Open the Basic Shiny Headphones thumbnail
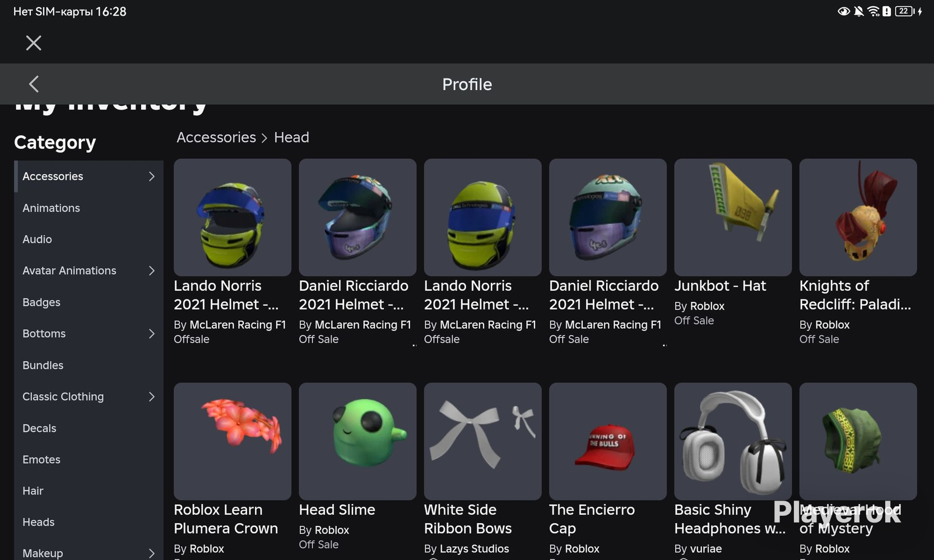Screen dimensions: 934x560 [733, 441]
